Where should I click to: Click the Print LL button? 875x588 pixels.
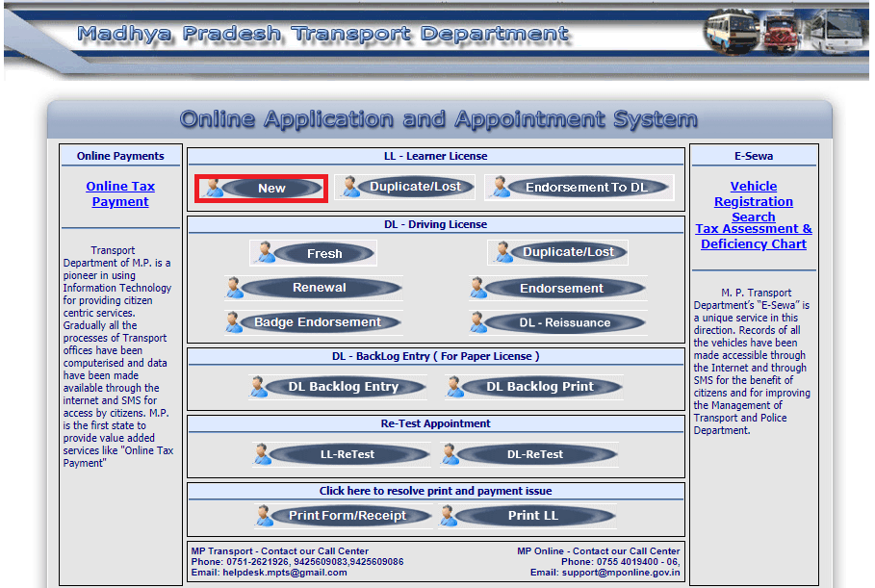click(528, 516)
